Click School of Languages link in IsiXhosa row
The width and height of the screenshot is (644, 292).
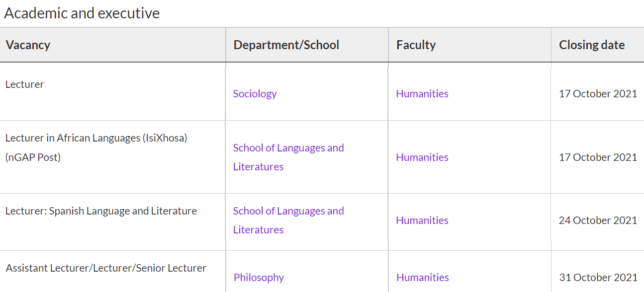click(x=288, y=148)
